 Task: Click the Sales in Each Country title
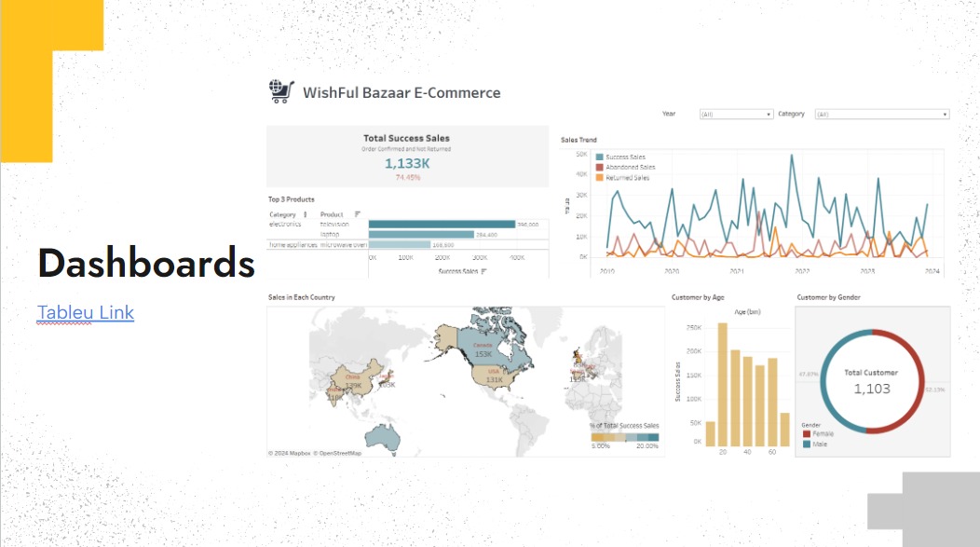pyautogui.click(x=301, y=297)
